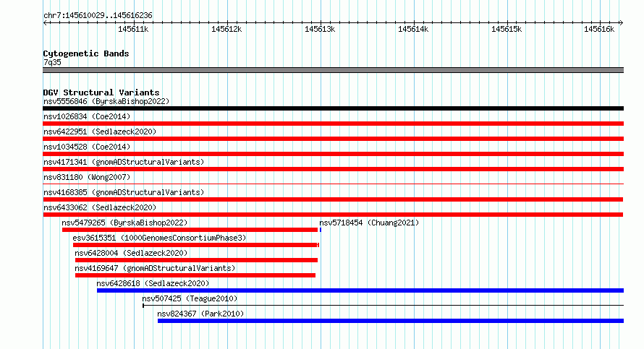This screenshot has height=349, width=644.
Task: Select nsv6428618 (Sedlazeck2020) label
Action: pyautogui.click(x=153, y=283)
